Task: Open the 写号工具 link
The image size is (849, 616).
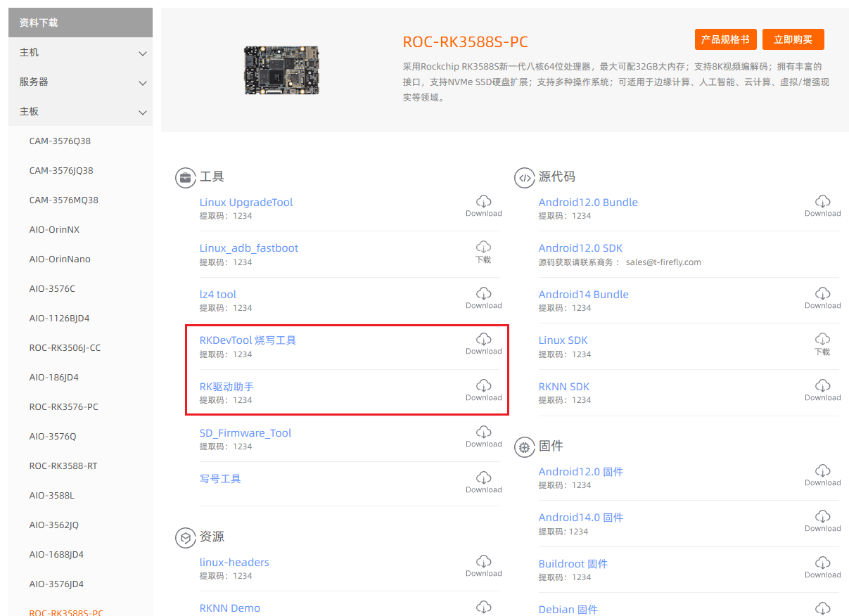Action: coord(220,479)
